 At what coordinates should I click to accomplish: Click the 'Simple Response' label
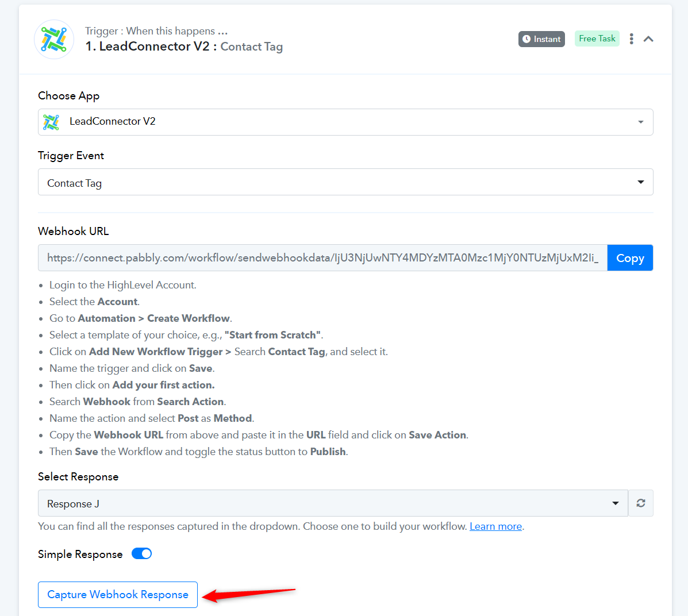click(x=80, y=554)
